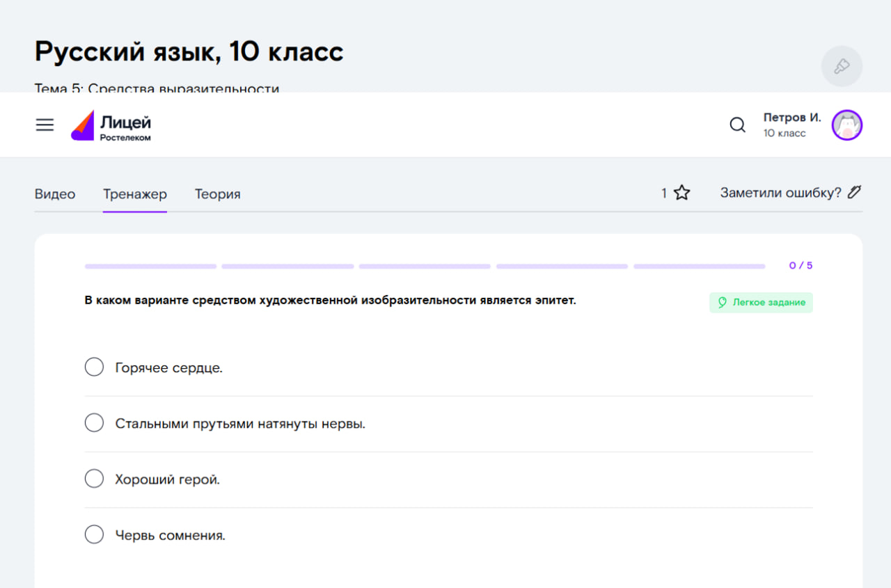
Task: Click the first progress bar segment
Action: [x=150, y=266]
